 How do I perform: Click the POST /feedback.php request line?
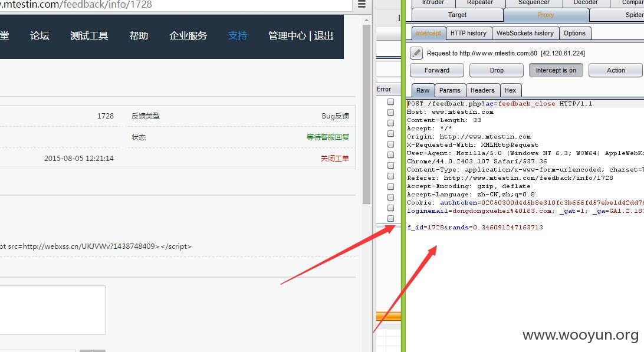[x=500, y=104]
